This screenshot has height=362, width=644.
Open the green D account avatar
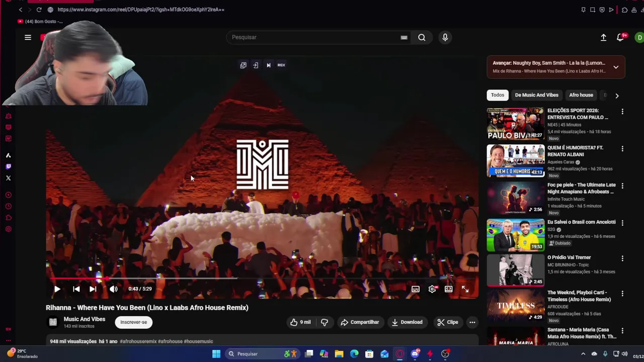(x=639, y=37)
